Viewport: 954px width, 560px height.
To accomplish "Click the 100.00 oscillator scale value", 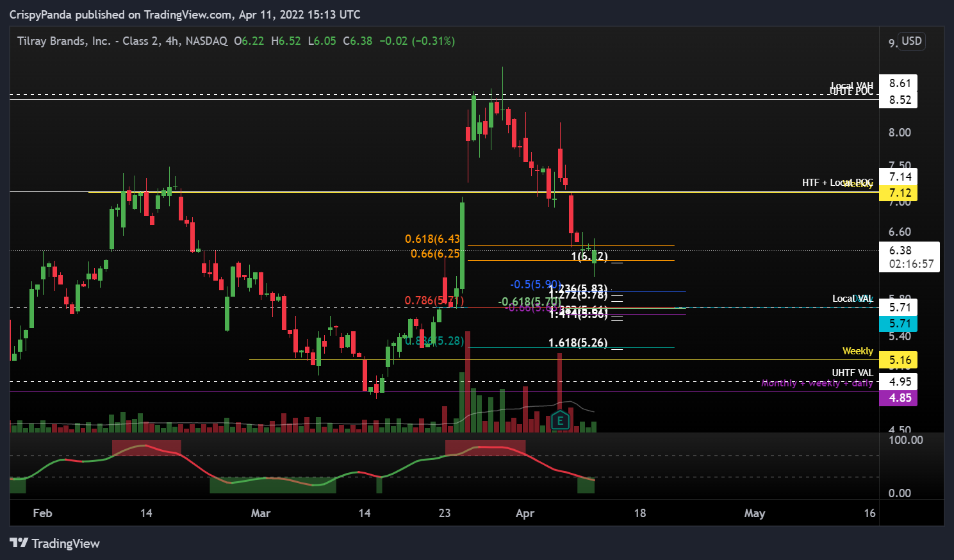I will 905,440.
